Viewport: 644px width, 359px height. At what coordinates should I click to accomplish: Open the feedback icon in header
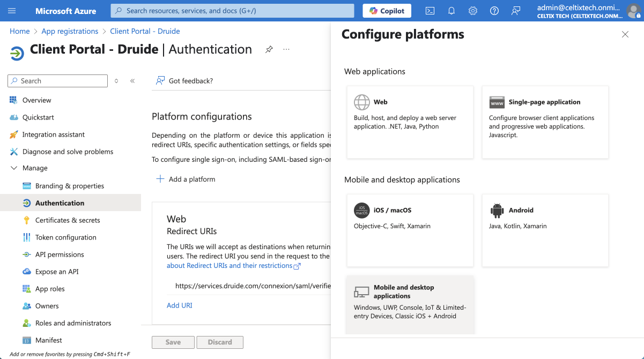coord(516,11)
